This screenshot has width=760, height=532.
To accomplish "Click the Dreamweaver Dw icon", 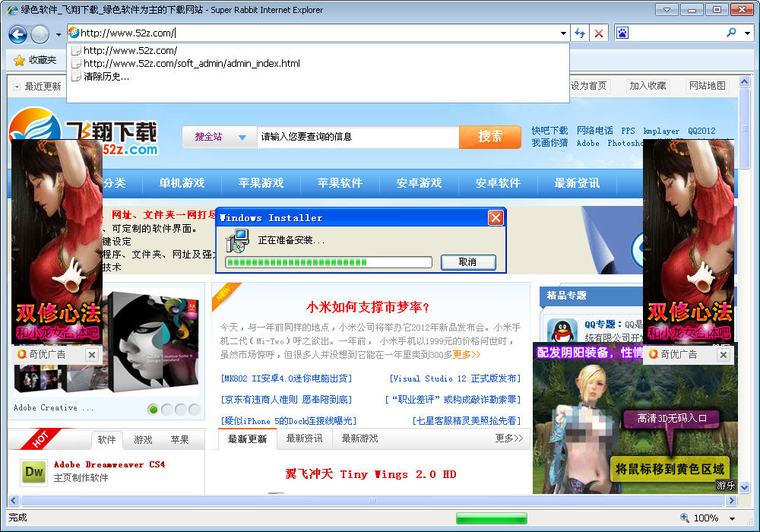I will pos(34,473).
